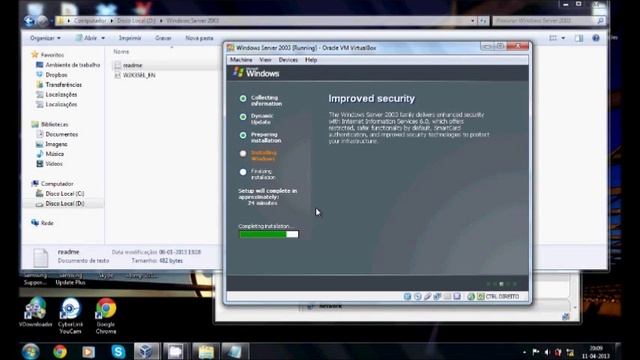Open Google Chrome desktop shortcut
The width and height of the screenshot is (640, 360).
[x=106, y=316]
